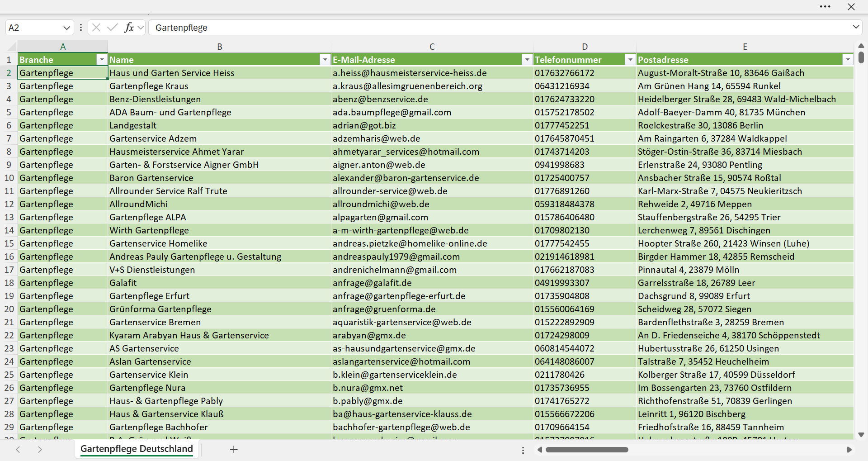The width and height of the screenshot is (868, 461).
Task: Select cell Haus & Gartenservice Klauß
Action: coord(220,414)
